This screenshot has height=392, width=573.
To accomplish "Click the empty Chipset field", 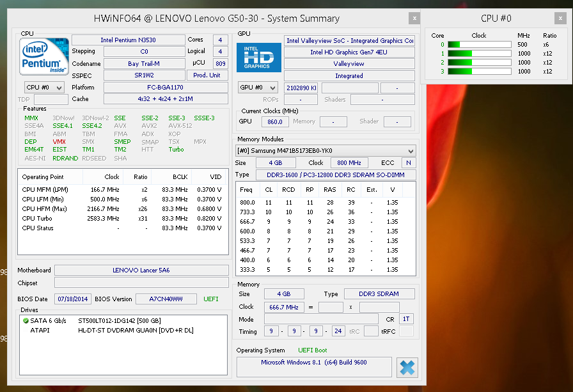I will (141, 283).
